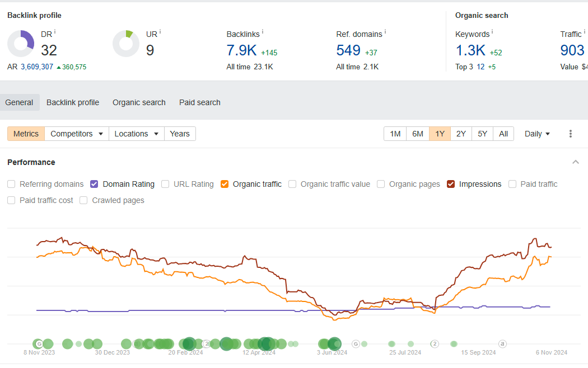Go to the Organic search tab

(139, 102)
